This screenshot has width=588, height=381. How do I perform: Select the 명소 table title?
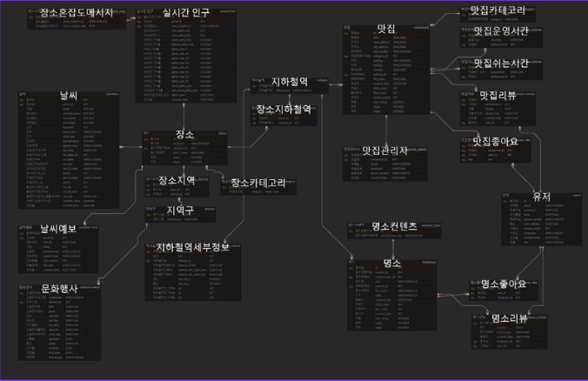pyautogui.click(x=392, y=263)
